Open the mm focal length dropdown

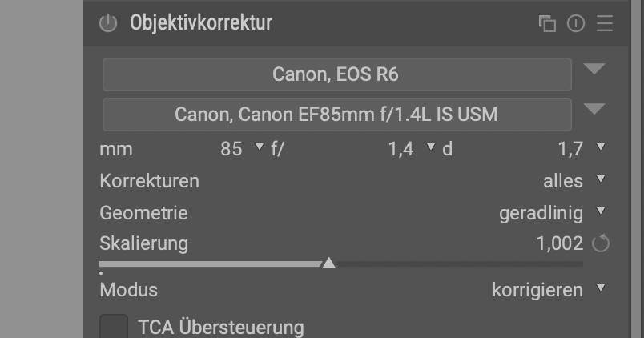tap(258, 148)
